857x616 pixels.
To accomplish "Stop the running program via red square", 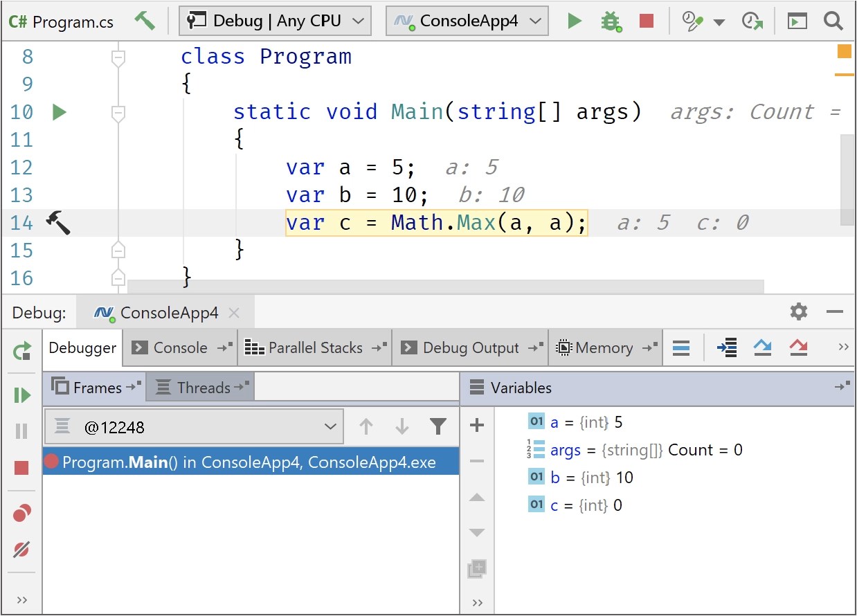I will point(646,21).
